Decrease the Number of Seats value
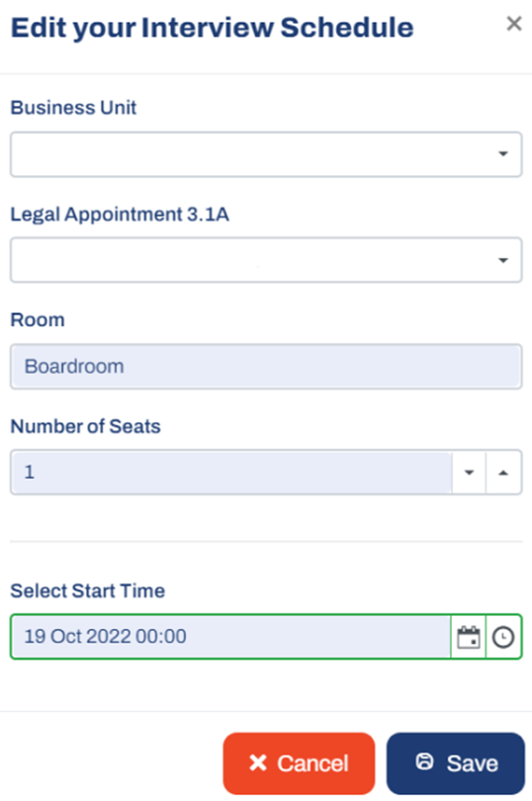Image resolution: width=532 pixels, height=801 pixels. (x=469, y=472)
